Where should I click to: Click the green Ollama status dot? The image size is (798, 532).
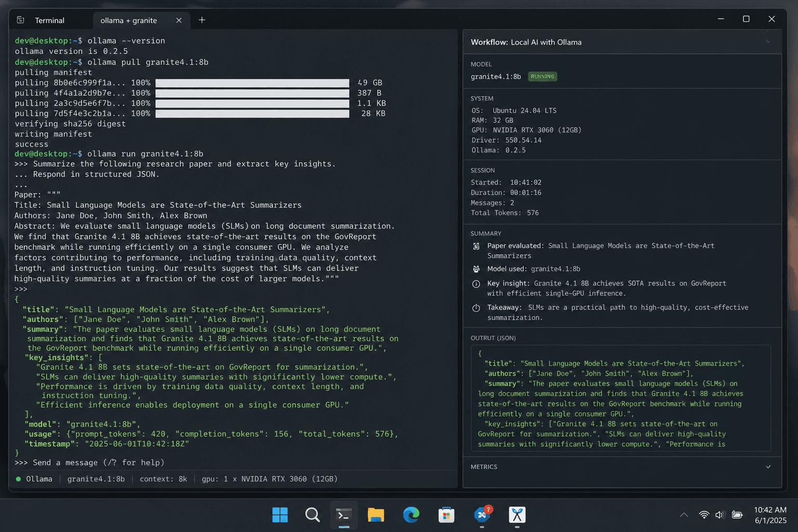tap(18, 478)
